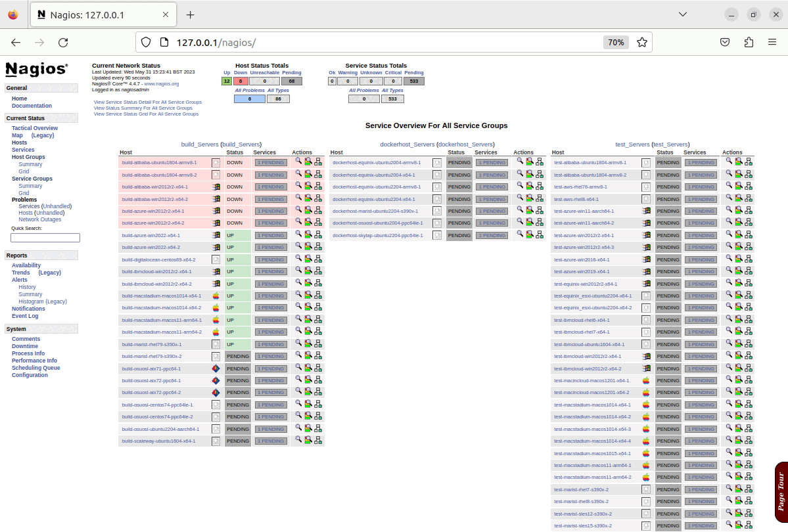788x532 pixels.
Task: Click the red diamond icon beside build-osuosl-aix71-ppc64-1
Action: [217, 368]
